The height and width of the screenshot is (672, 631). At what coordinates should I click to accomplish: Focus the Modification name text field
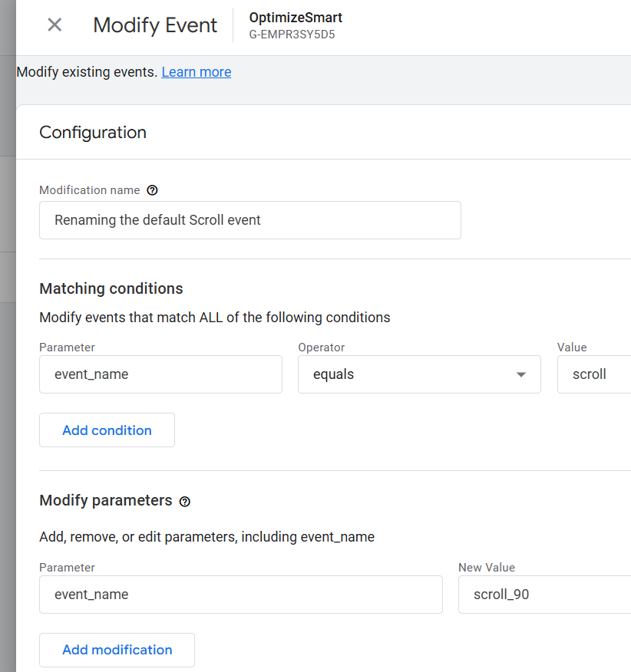pyautogui.click(x=249, y=220)
